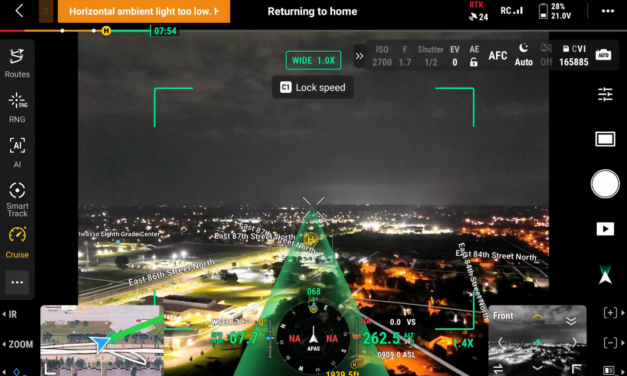Toggle Cruise control mode
This screenshot has height=376, width=627.
tap(17, 242)
